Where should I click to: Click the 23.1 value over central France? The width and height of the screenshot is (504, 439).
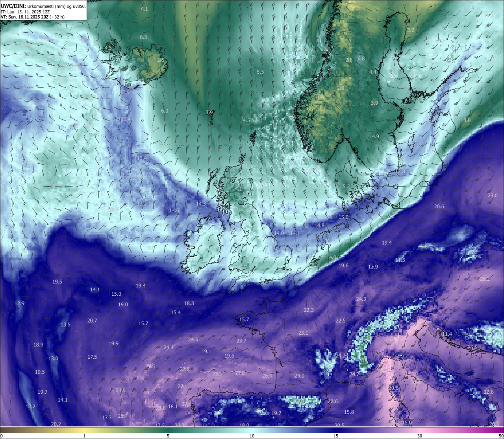pyautogui.click(x=303, y=333)
